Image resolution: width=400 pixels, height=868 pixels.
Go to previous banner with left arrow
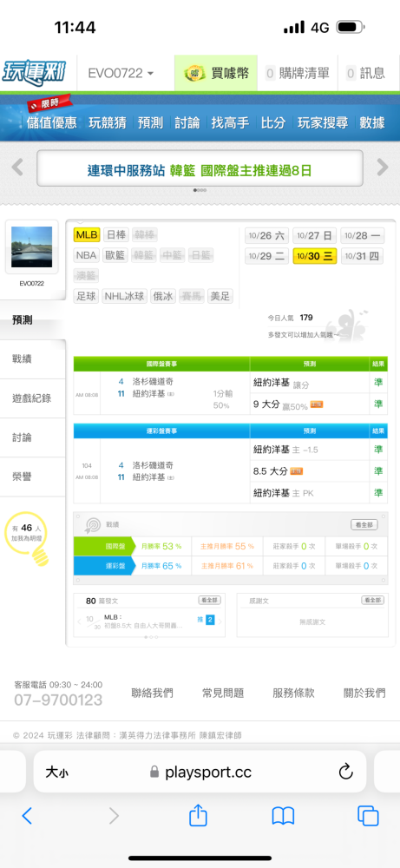[x=17, y=167]
